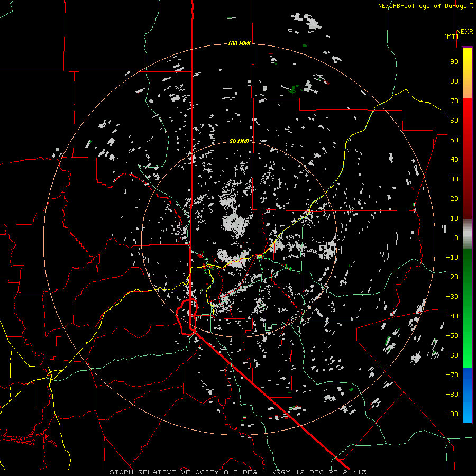476x476 pixels.
Task: Click the 50 NMI range ring label
Action: click(239, 141)
